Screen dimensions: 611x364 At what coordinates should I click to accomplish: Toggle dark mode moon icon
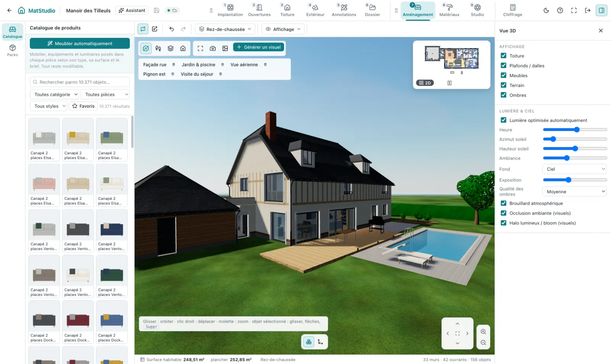coord(546,10)
